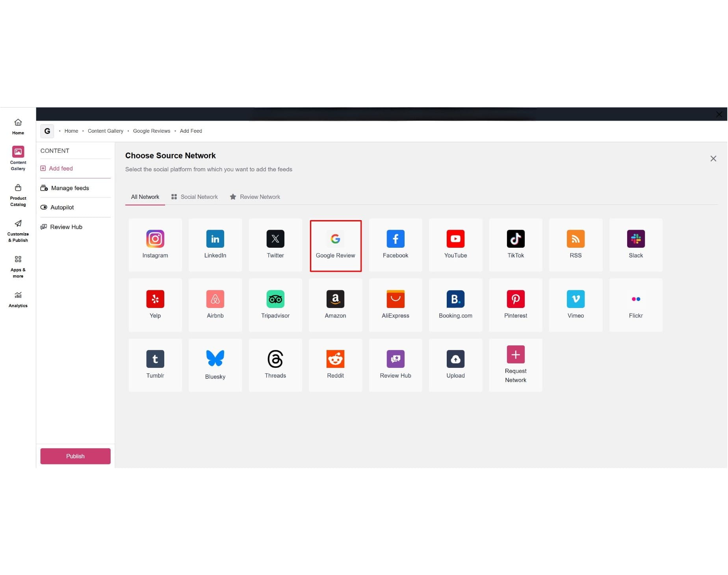Choose the Upload source option
The height and width of the screenshot is (575, 728).
pyautogui.click(x=455, y=365)
